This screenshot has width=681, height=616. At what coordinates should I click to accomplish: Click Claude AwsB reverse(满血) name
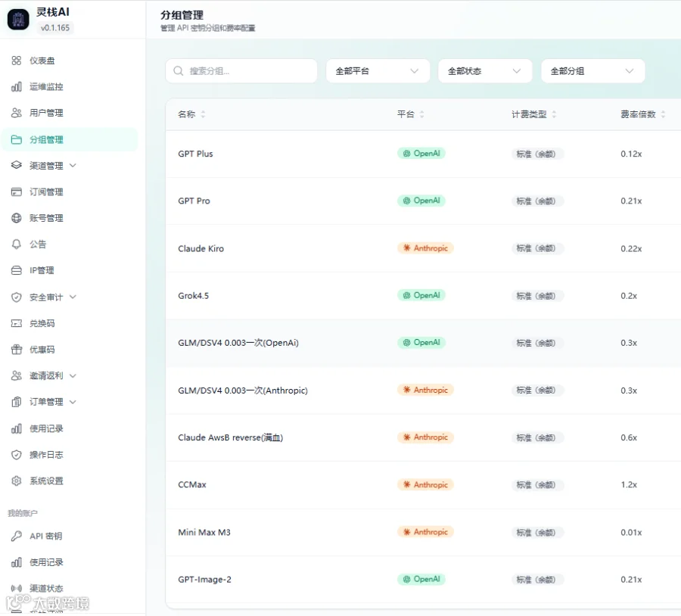point(231,437)
